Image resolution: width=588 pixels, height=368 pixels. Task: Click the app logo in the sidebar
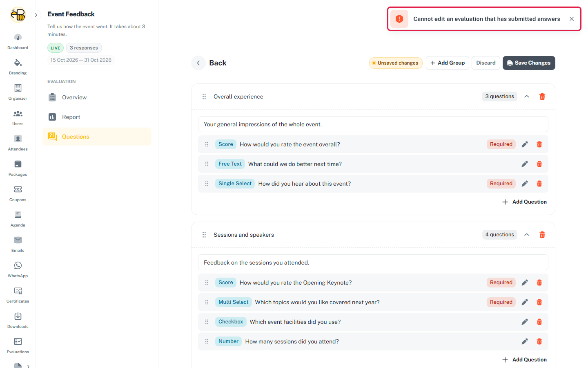pyautogui.click(x=18, y=15)
